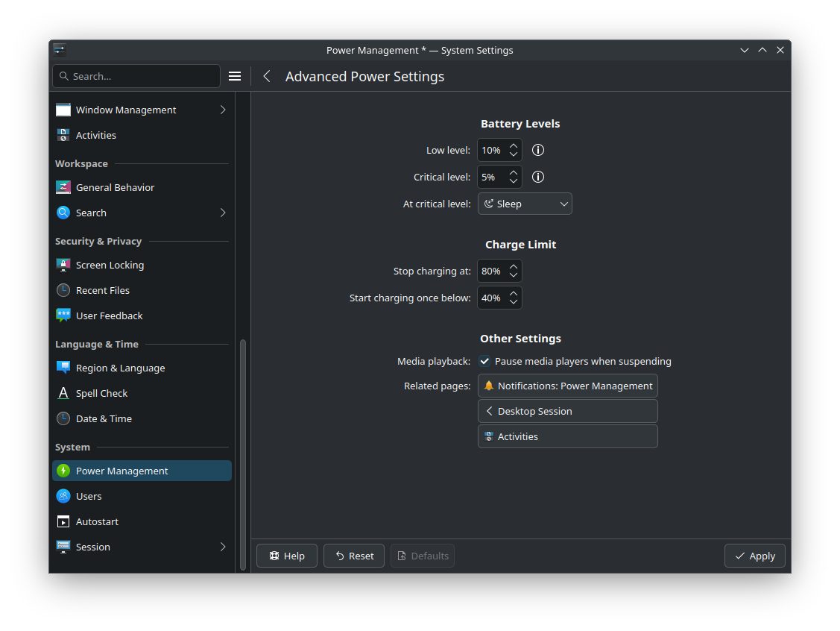Screen dimensions: 840x631
Task: Uncheck Pause media players when suspending
Action: coord(484,361)
